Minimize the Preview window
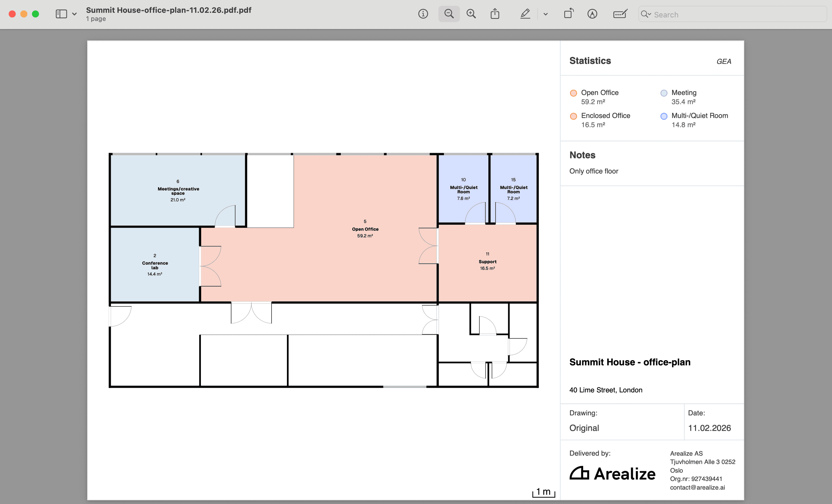Viewport: 832px width, 504px height. click(x=24, y=14)
